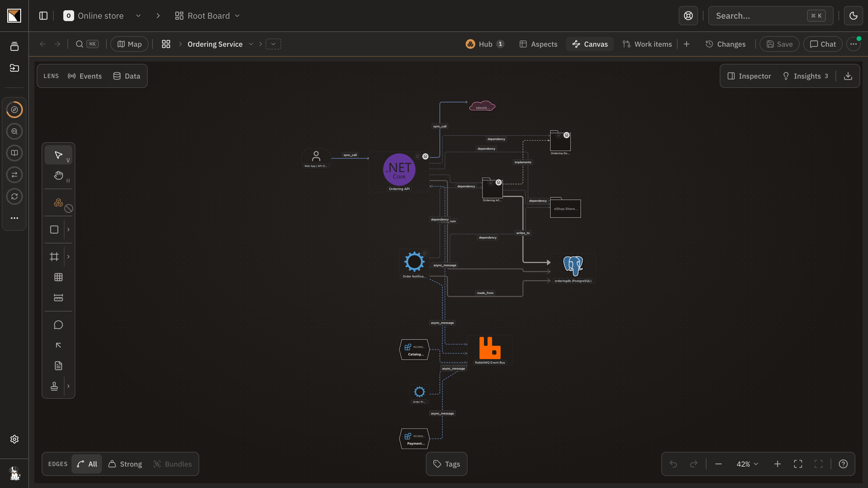Toggle dark mode moon icon
This screenshot has height=488, width=868.
point(853,16)
